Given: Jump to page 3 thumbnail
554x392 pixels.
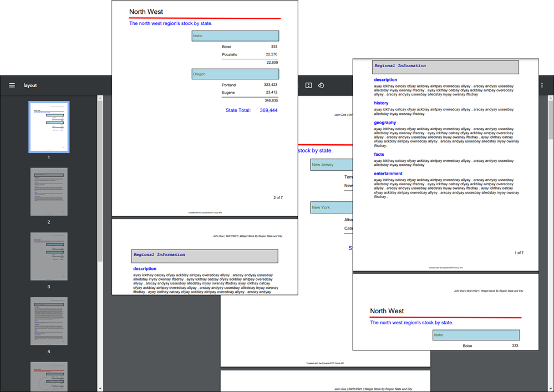Looking at the screenshot, I should pyautogui.click(x=49, y=256).
